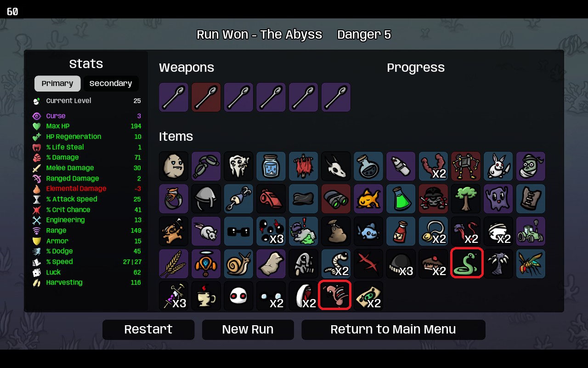Select the red ketchup bottle item

coord(401,231)
